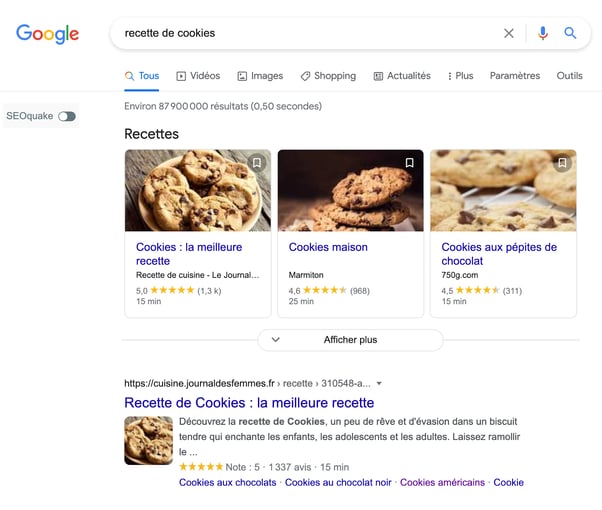
Task: Click the search field containing recette de cookies
Action: (x=300, y=33)
